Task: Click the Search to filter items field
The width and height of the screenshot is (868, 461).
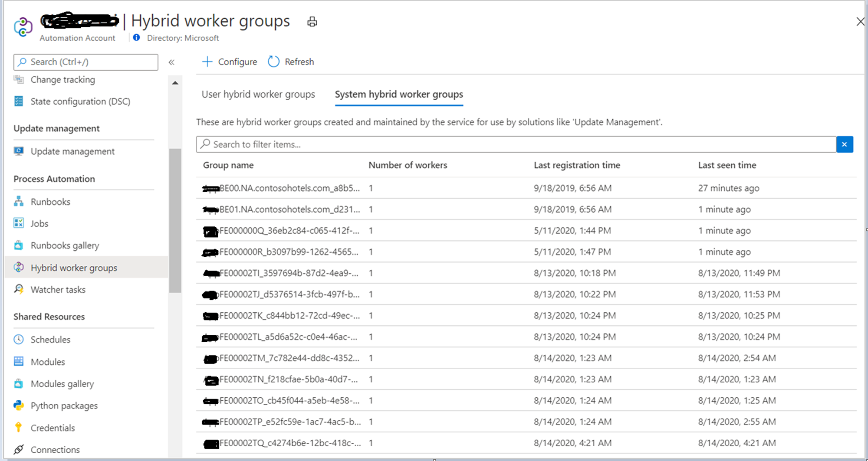Action: tap(516, 144)
